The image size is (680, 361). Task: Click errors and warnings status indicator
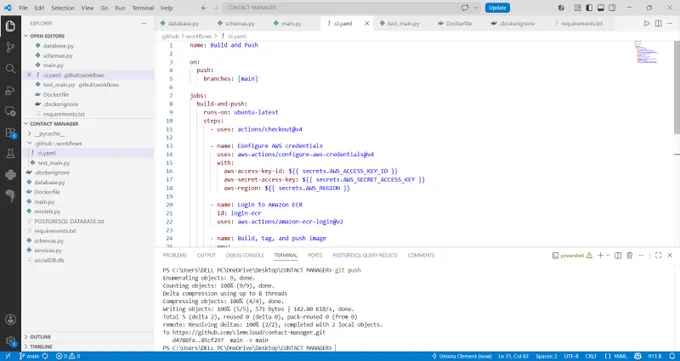pos(68,356)
